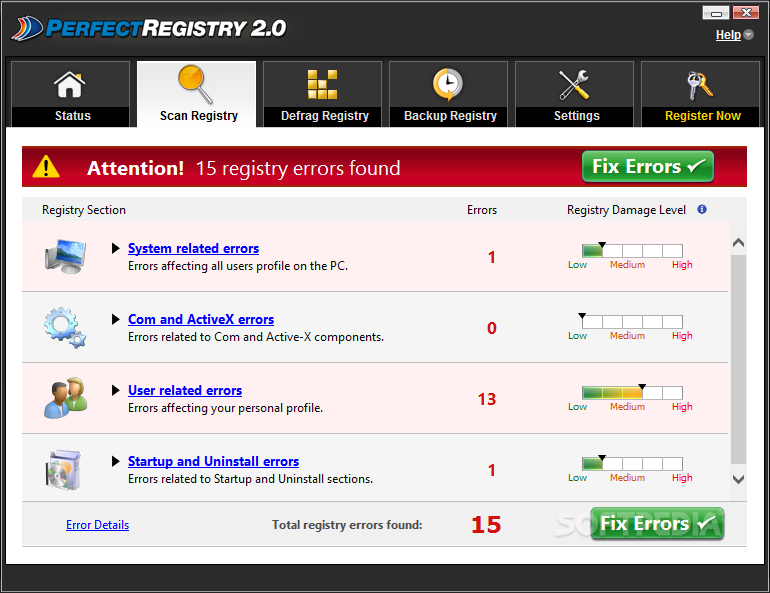
Task: Click the Help link
Action: [728, 35]
